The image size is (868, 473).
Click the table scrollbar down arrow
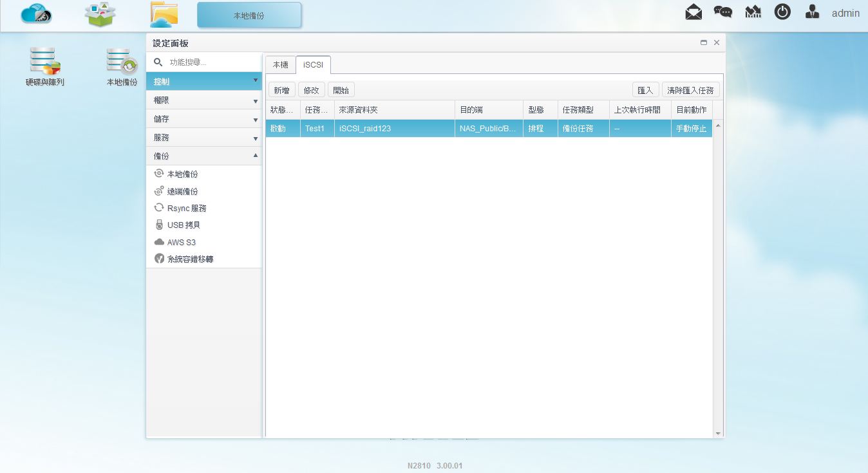coord(718,434)
